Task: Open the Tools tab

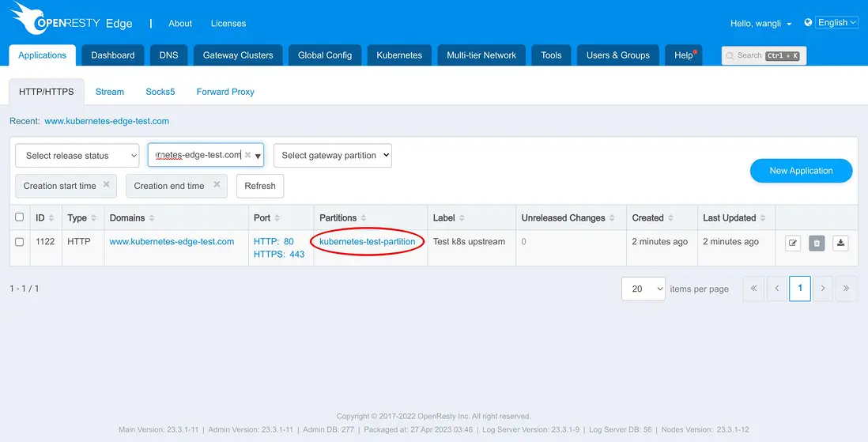Action: coord(551,55)
